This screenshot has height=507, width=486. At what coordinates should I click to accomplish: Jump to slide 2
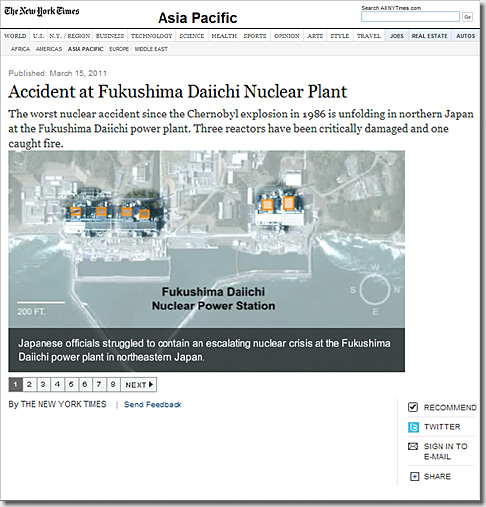click(29, 385)
